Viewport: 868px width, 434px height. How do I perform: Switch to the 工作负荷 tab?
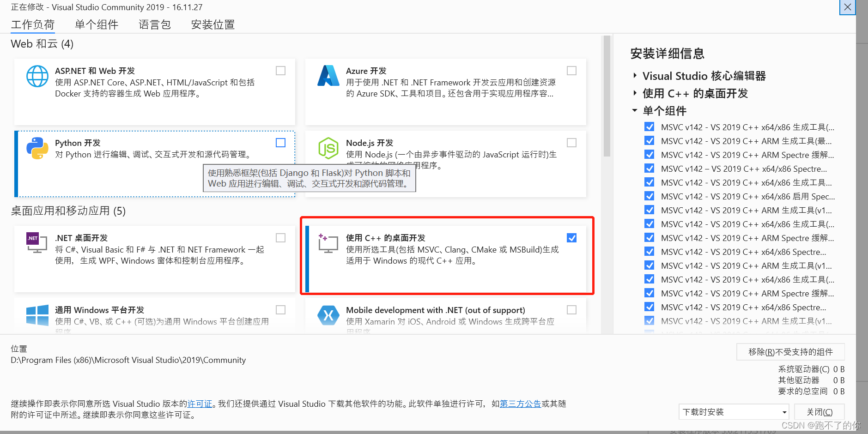tap(33, 24)
